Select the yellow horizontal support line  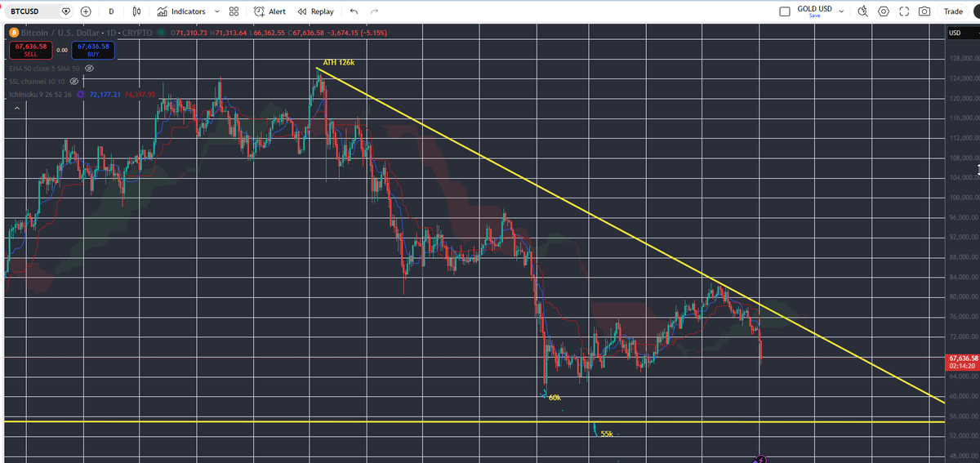pyautogui.click(x=474, y=421)
